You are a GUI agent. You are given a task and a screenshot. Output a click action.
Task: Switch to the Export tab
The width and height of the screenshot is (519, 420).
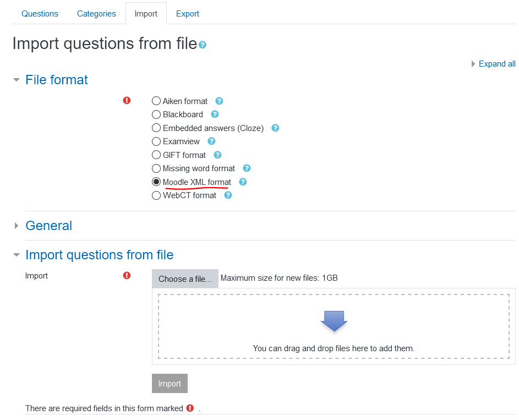click(187, 14)
